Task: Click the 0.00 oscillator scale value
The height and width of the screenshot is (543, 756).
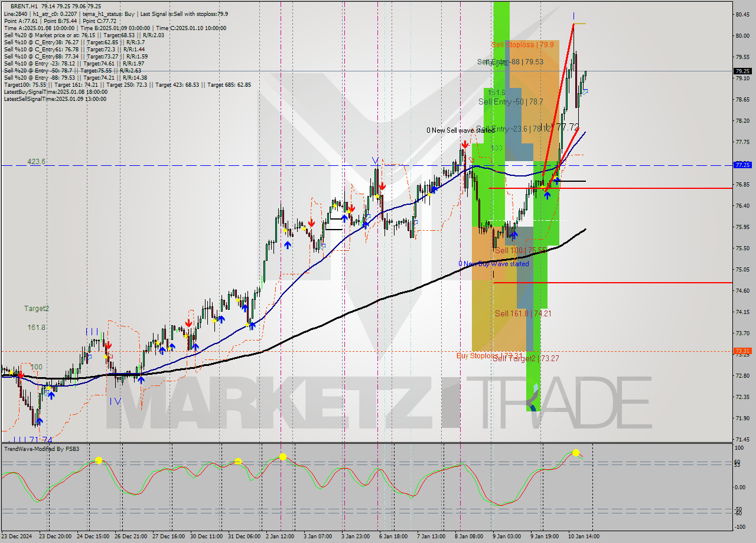Action: pos(741,488)
